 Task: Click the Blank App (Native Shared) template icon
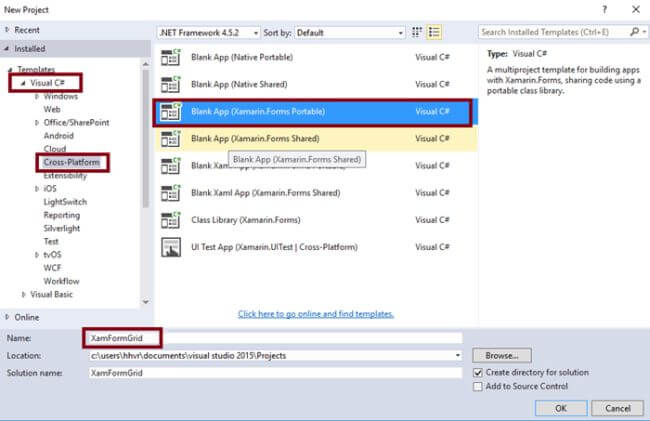point(171,85)
